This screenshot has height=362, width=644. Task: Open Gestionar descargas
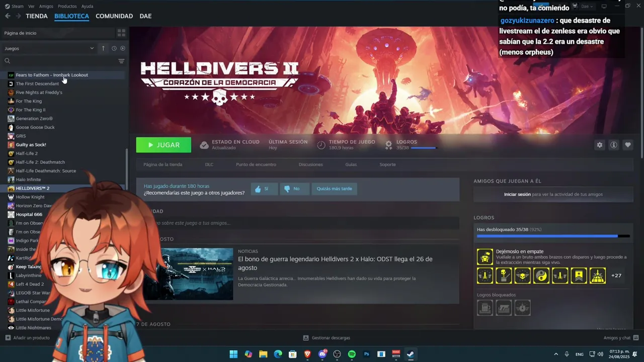(x=326, y=338)
